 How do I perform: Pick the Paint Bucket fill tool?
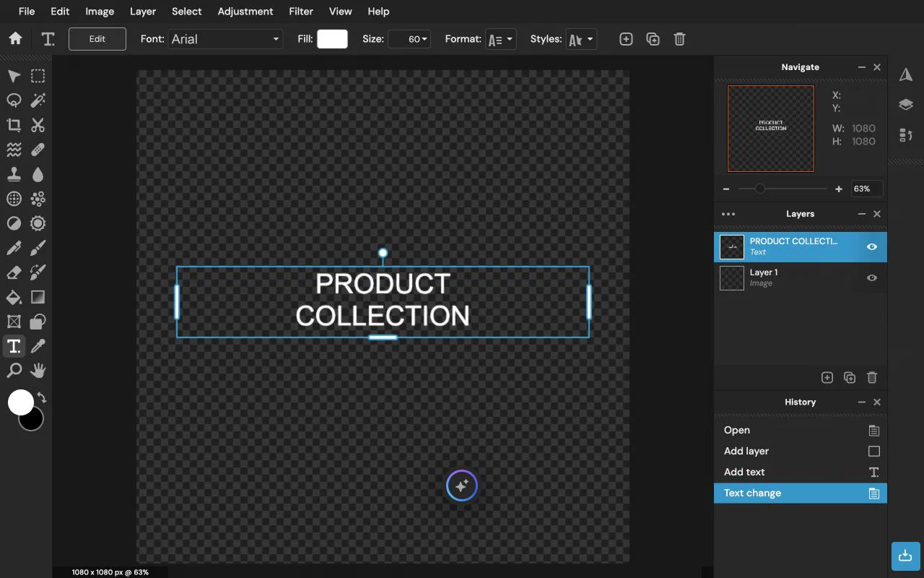click(x=14, y=297)
